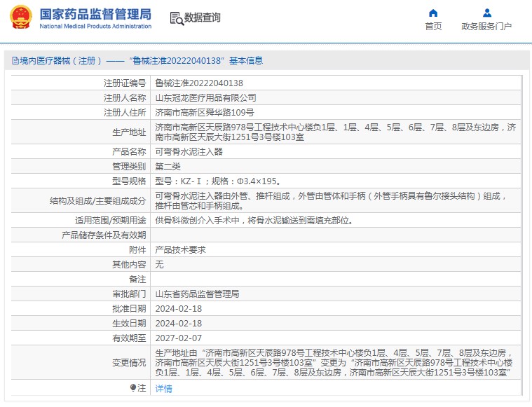The width and height of the screenshot is (532, 407).
Task: Select the 生产地址 production address text
Action: click(x=336, y=132)
